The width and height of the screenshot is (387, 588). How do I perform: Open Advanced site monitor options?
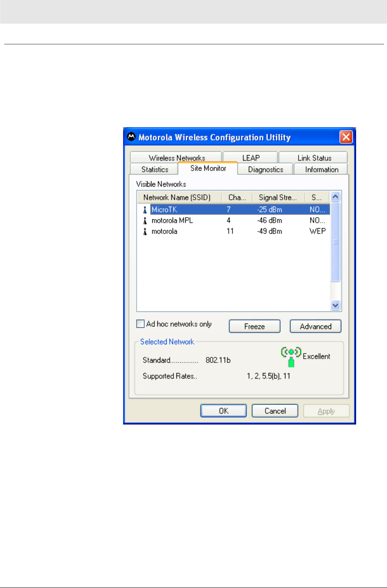(316, 327)
